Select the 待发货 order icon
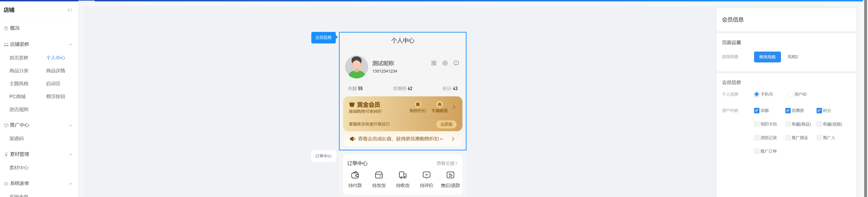 (x=379, y=175)
